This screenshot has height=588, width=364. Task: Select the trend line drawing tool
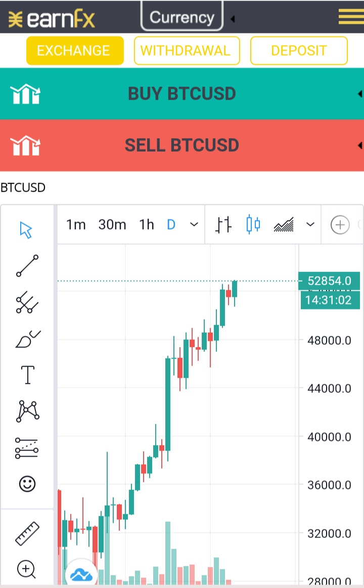coord(27,266)
